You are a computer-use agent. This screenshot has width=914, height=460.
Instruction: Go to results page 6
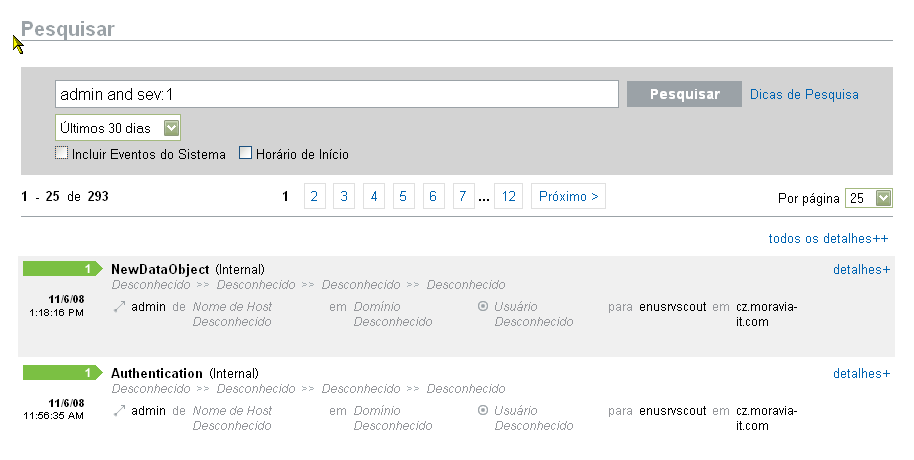(433, 196)
